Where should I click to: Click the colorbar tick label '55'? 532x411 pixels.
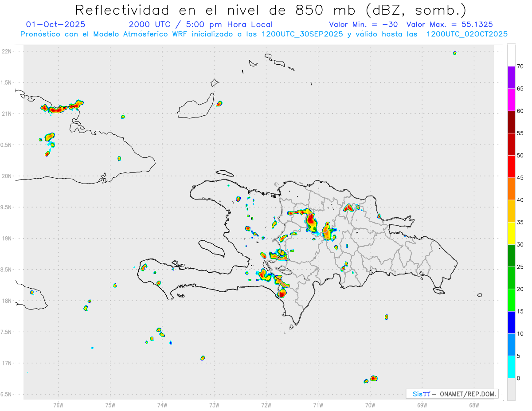point(520,133)
